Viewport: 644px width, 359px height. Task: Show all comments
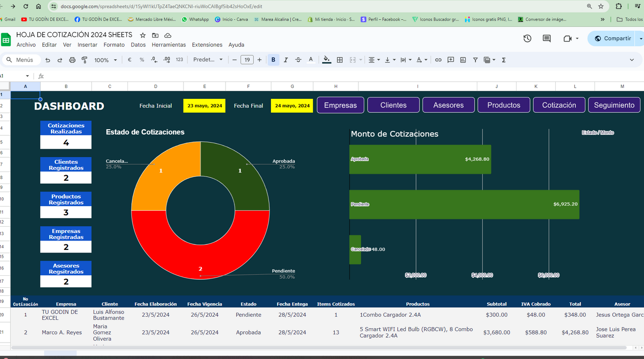[547, 38]
